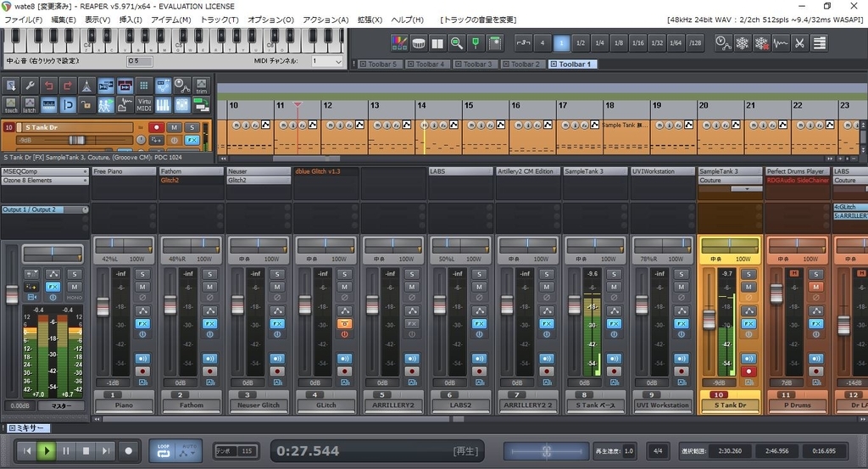Click the colorful theme palette icon
868x469 pixels.
pyautogui.click(x=399, y=42)
